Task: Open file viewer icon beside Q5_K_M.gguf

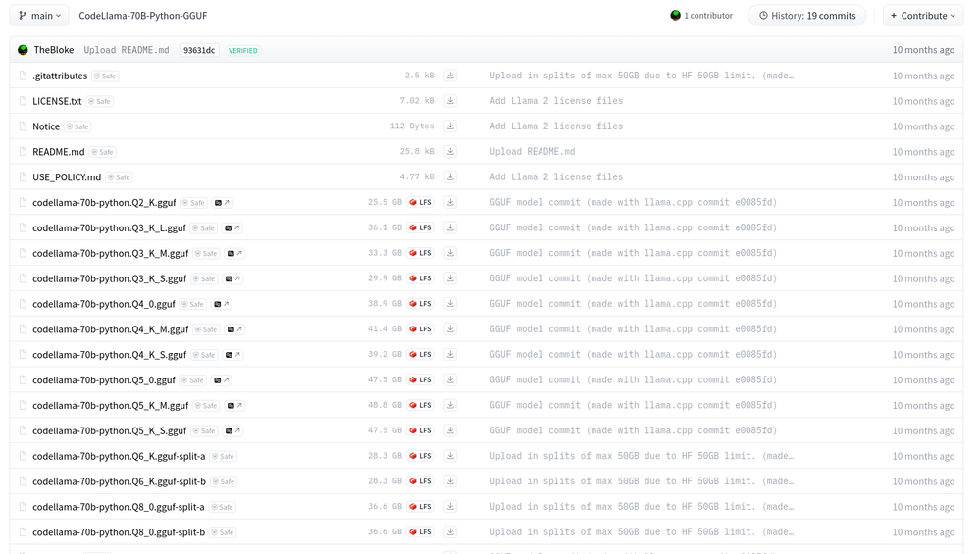Action: point(234,406)
